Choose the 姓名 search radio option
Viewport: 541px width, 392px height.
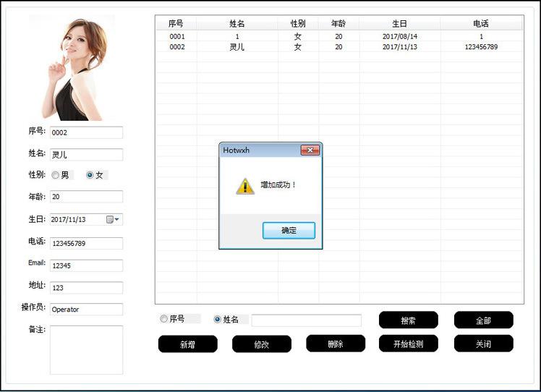[218, 320]
